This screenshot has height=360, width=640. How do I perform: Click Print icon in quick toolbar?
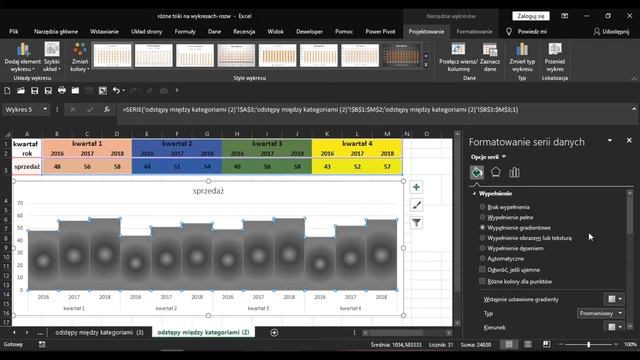coord(62,91)
